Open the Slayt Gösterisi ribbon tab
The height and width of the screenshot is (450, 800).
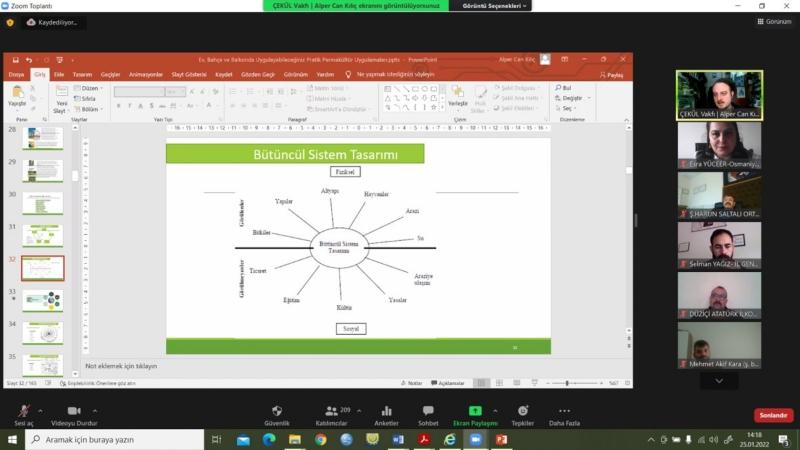coord(188,74)
